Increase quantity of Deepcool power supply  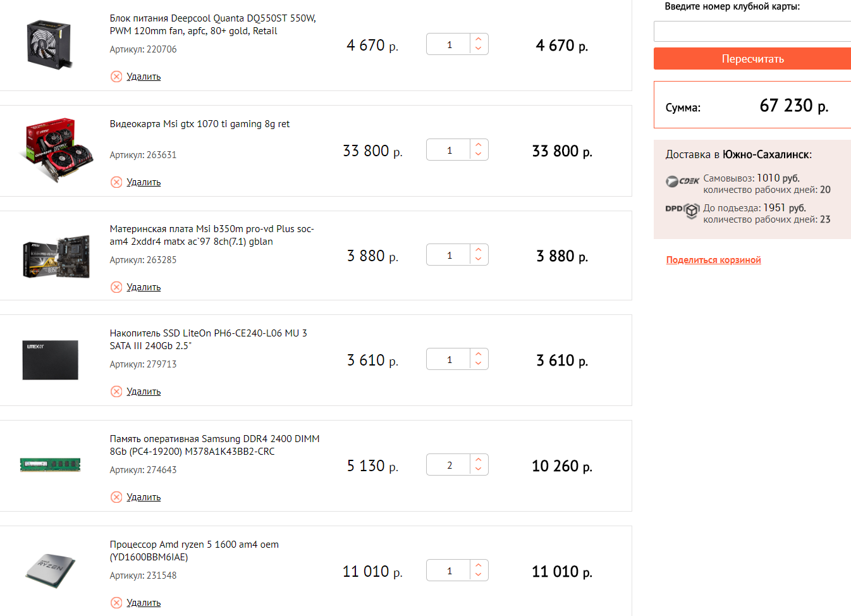[479, 39]
